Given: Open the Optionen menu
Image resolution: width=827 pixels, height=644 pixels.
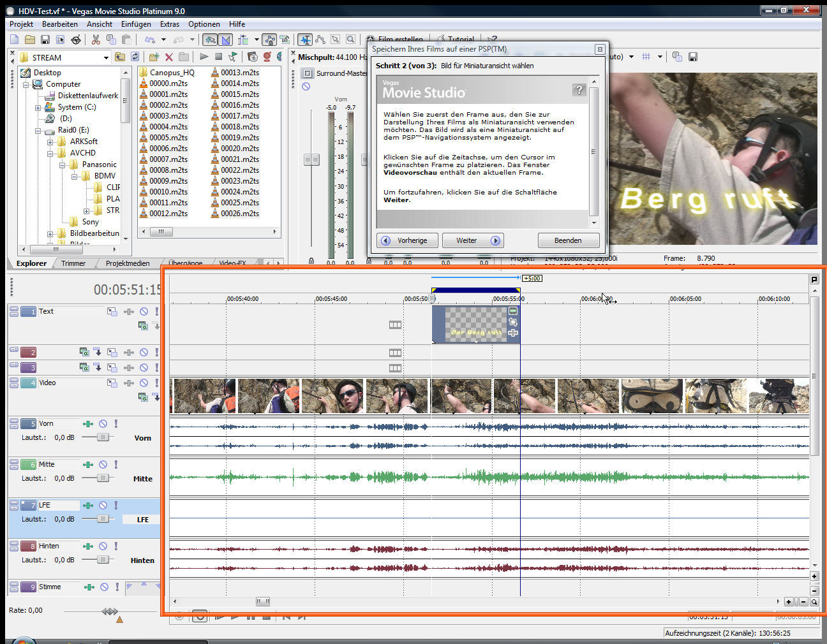Looking at the screenshot, I should [x=204, y=24].
